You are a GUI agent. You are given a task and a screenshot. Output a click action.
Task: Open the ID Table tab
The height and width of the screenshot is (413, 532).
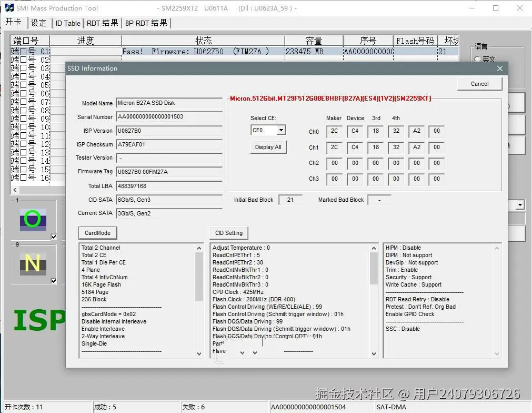pyautogui.click(x=68, y=23)
